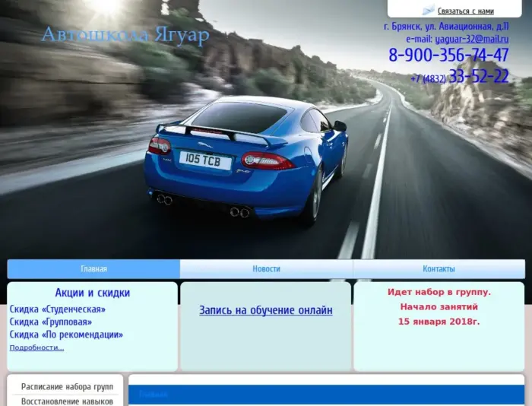Screen dimensions: 532x406
Task: Click the +7 (4832) 33-52-22 phone number
Action: (459, 77)
